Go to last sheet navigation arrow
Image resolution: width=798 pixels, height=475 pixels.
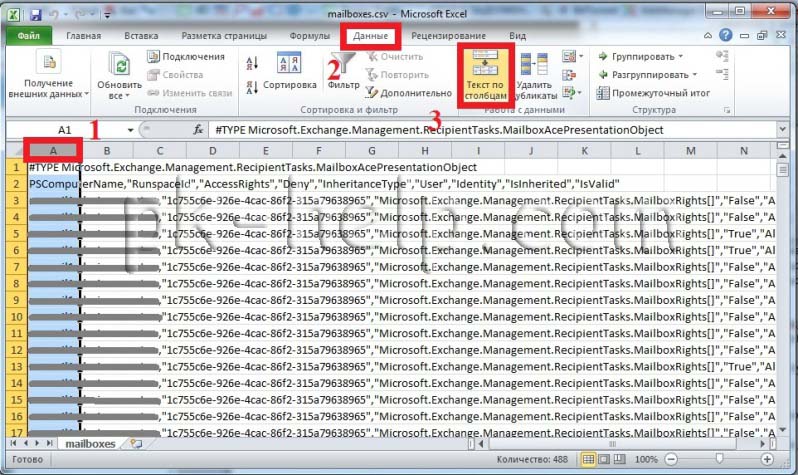(49, 443)
